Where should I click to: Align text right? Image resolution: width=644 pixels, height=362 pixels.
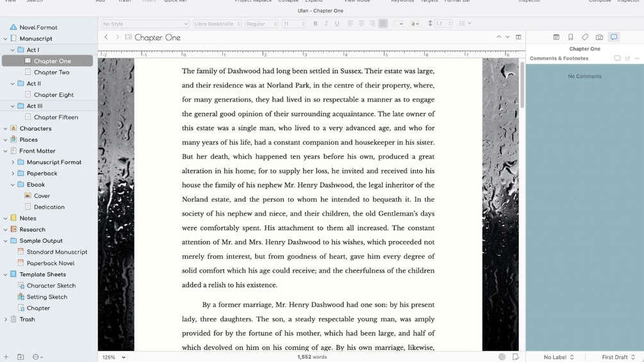372,24
